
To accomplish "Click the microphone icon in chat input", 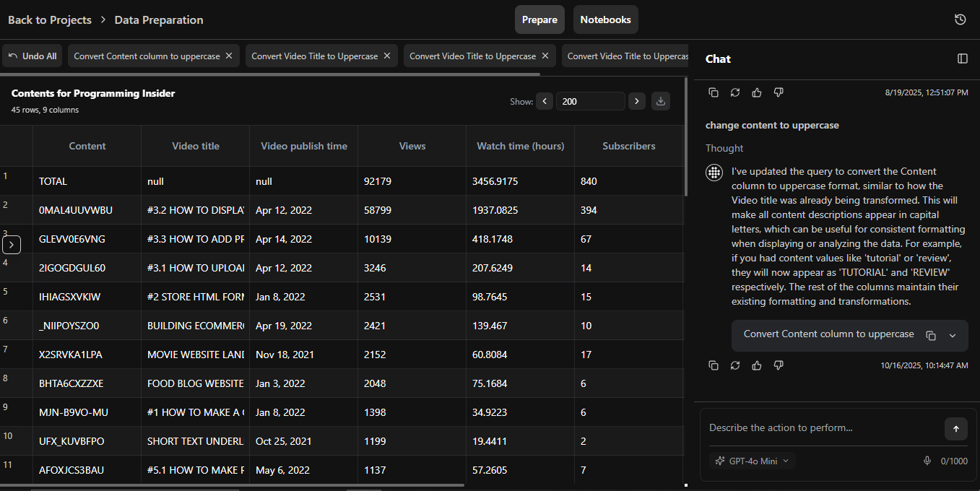I will (x=927, y=461).
